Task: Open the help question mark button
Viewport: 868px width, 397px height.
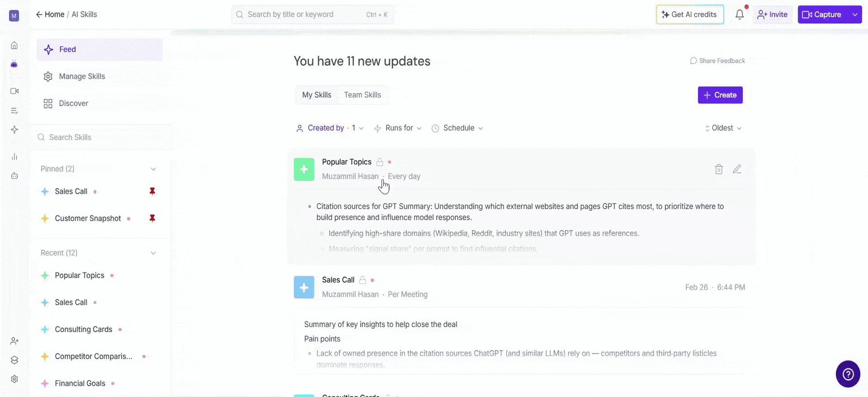Action: 848,374
